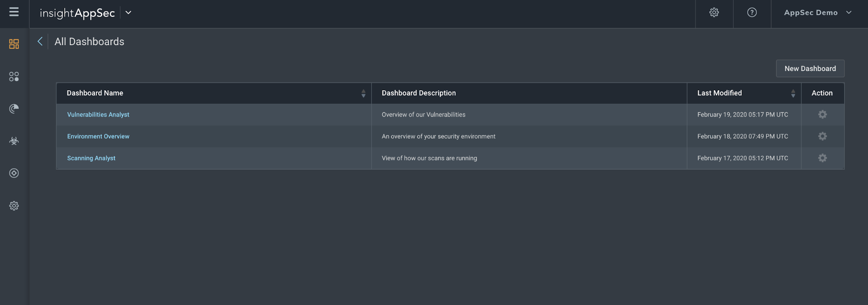Click the top bar settings gear

click(x=714, y=13)
